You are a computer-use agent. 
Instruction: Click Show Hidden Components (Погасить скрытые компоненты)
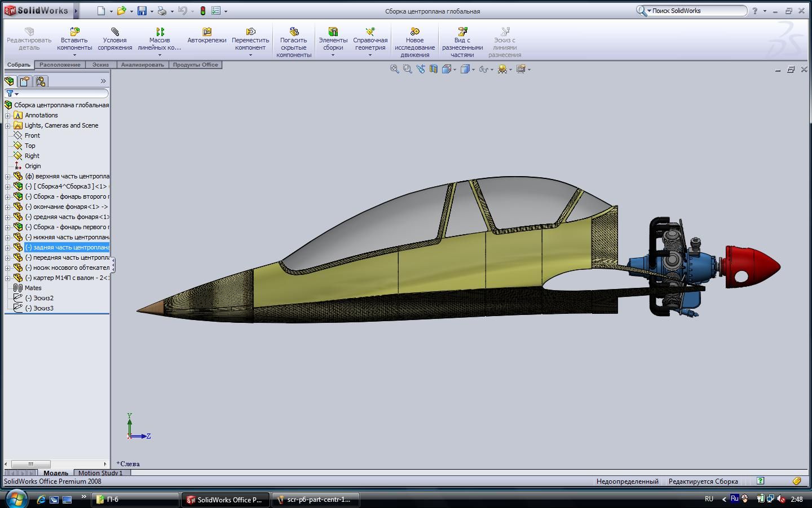click(x=294, y=32)
